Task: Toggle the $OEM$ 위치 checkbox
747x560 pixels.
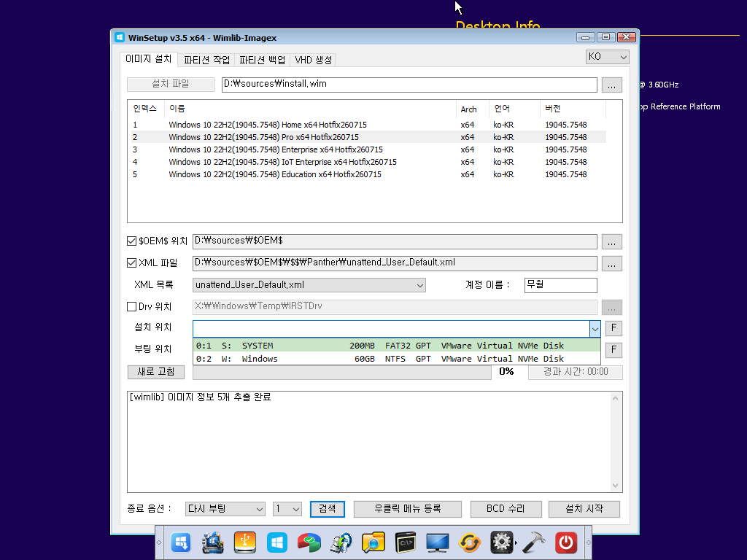Action: pos(131,241)
